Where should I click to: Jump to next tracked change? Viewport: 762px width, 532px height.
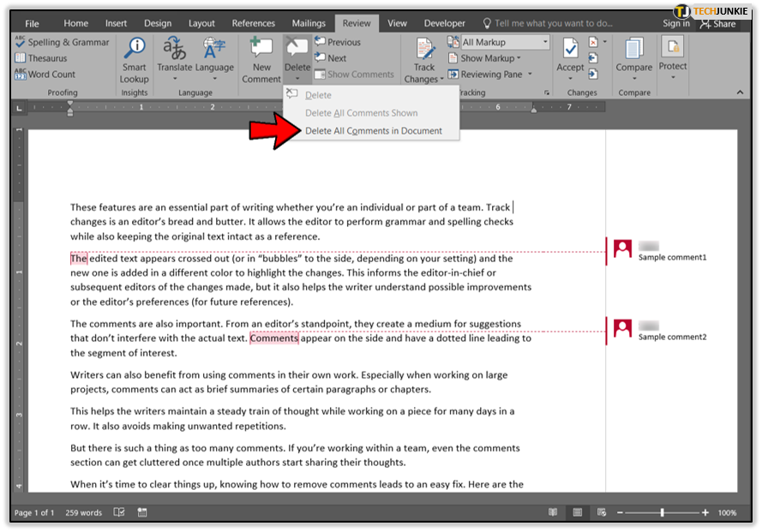tap(593, 75)
